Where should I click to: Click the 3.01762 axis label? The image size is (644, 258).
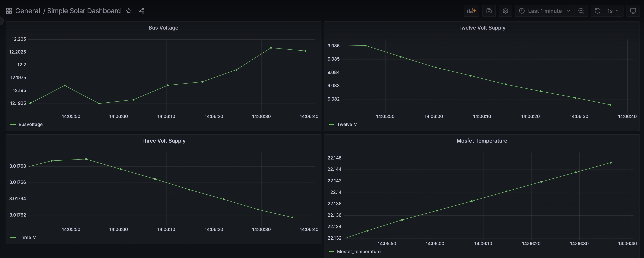(x=18, y=215)
